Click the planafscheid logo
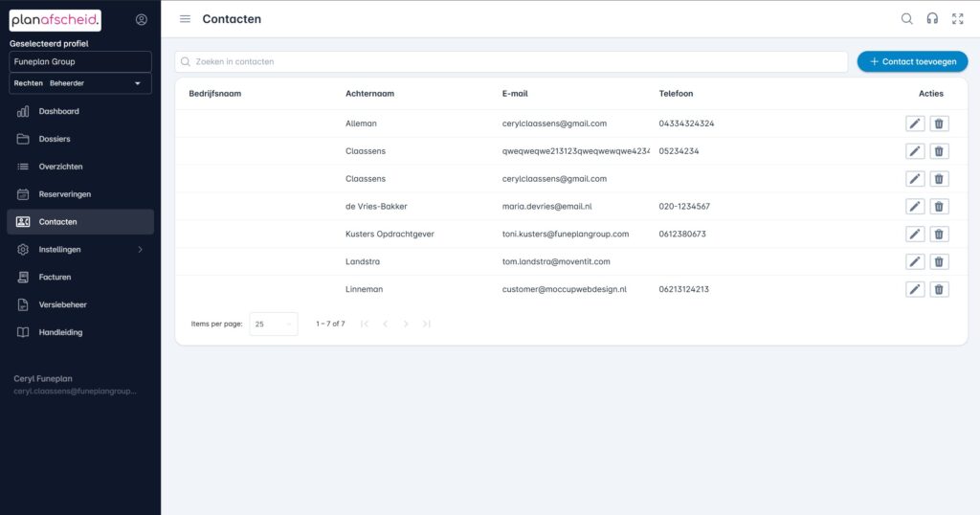 pyautogui.click(x=55, y=20)
